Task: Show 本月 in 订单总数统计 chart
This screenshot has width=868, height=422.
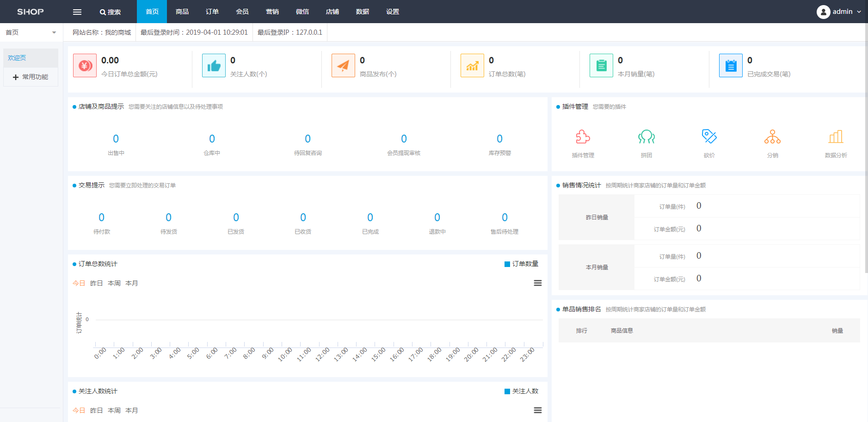Action: pos(132,283)
